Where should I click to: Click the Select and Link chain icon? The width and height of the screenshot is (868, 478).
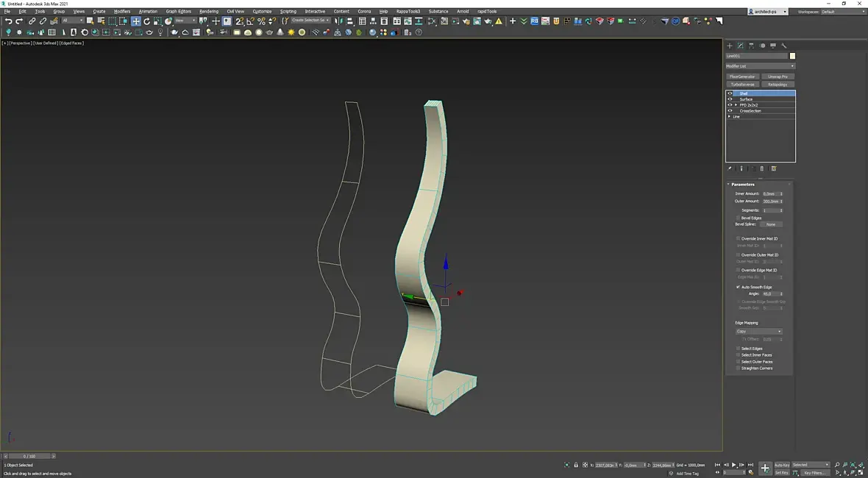pyautogui.click(x=32, y=21)
